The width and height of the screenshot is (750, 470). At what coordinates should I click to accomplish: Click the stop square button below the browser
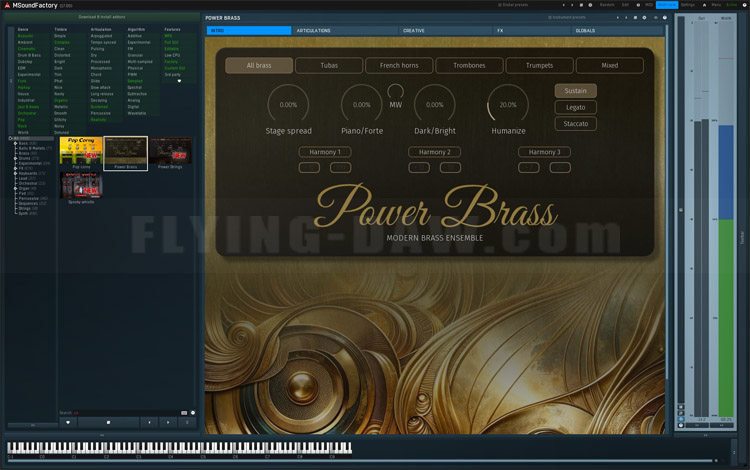tap(109, 422)
